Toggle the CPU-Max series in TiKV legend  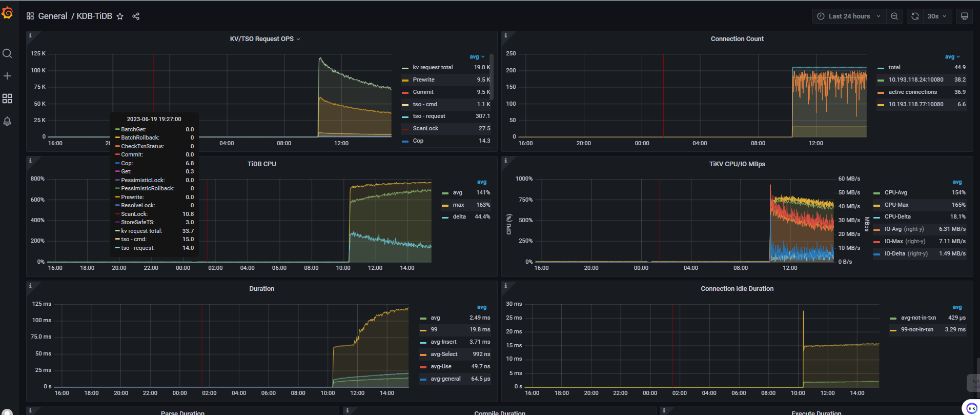tap(896, 205)
